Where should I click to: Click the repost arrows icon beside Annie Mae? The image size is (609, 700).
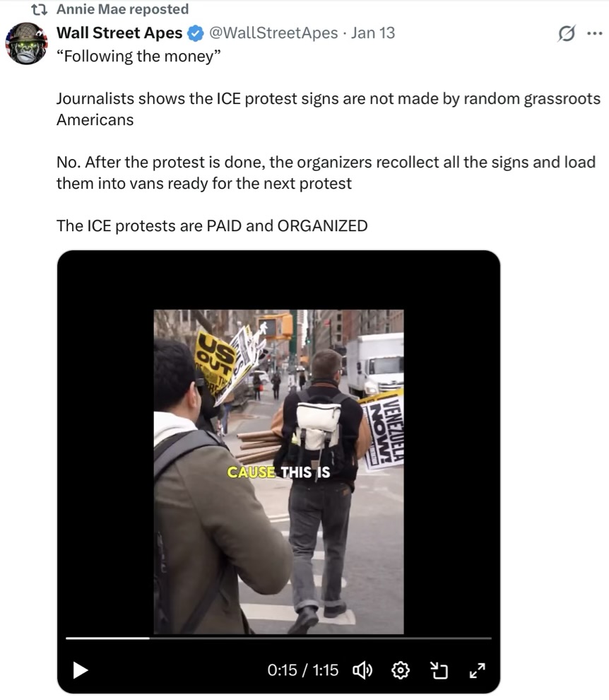[40, 9]
